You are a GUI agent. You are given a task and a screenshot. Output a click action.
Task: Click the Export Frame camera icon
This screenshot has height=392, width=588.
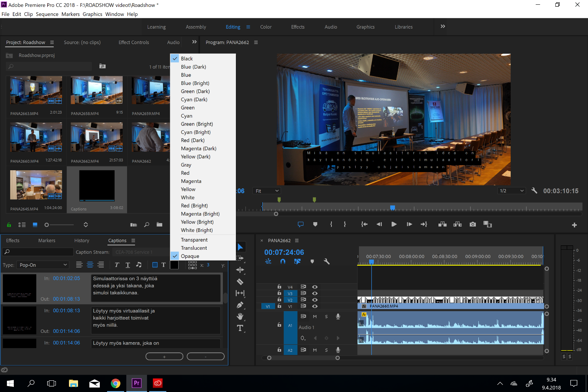coord(473,224)
